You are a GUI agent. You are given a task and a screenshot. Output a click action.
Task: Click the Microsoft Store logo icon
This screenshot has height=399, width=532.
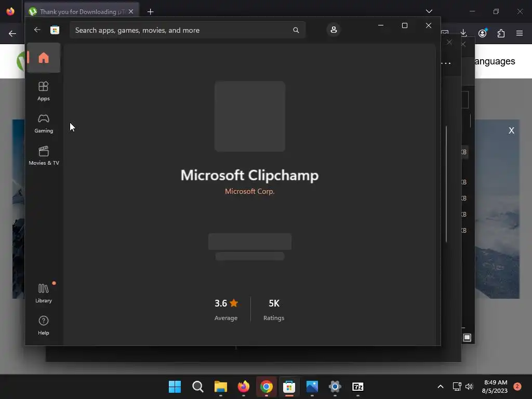pos(55,30)
